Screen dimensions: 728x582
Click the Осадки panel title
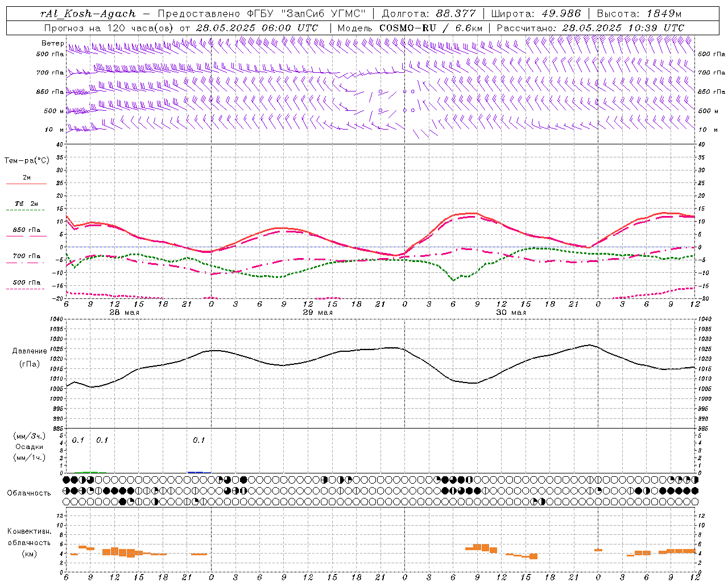coord(30,447)
